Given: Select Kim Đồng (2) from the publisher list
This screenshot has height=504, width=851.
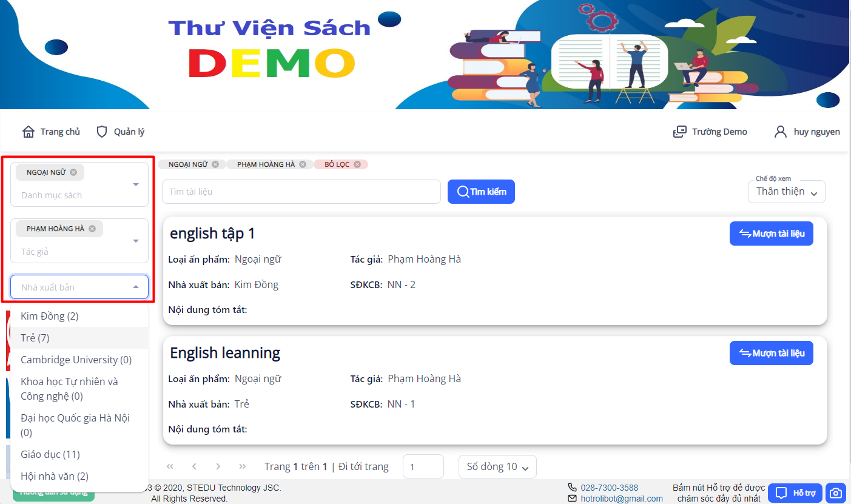Looking at the screenshot, I should pyautogui.click(x=50, y=316).
